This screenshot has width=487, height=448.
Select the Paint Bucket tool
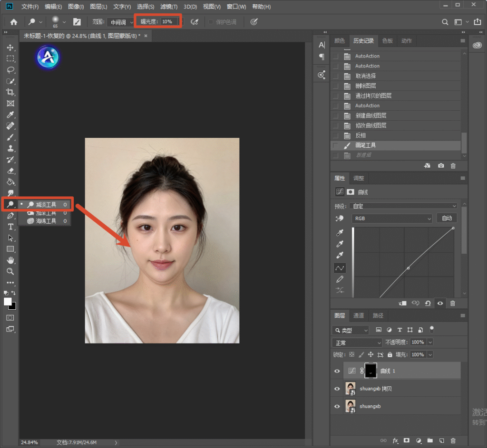pos(10,182)
